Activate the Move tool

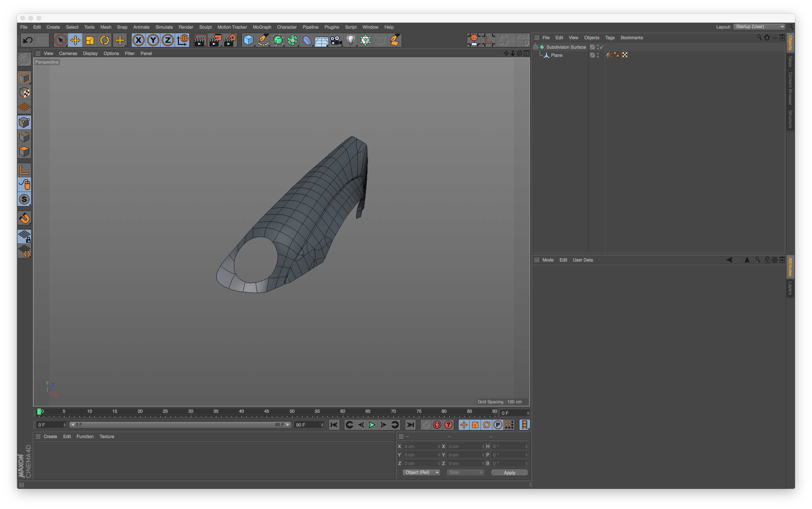[75, 40]
